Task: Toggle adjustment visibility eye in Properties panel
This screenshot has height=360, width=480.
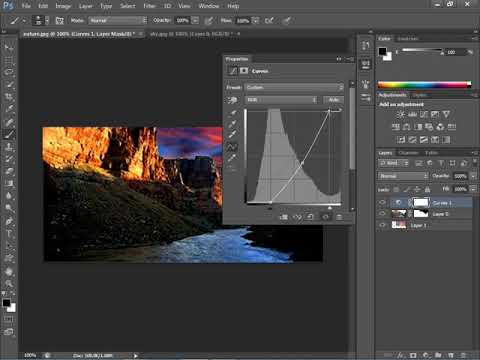Action: click(x=325, y=217)
